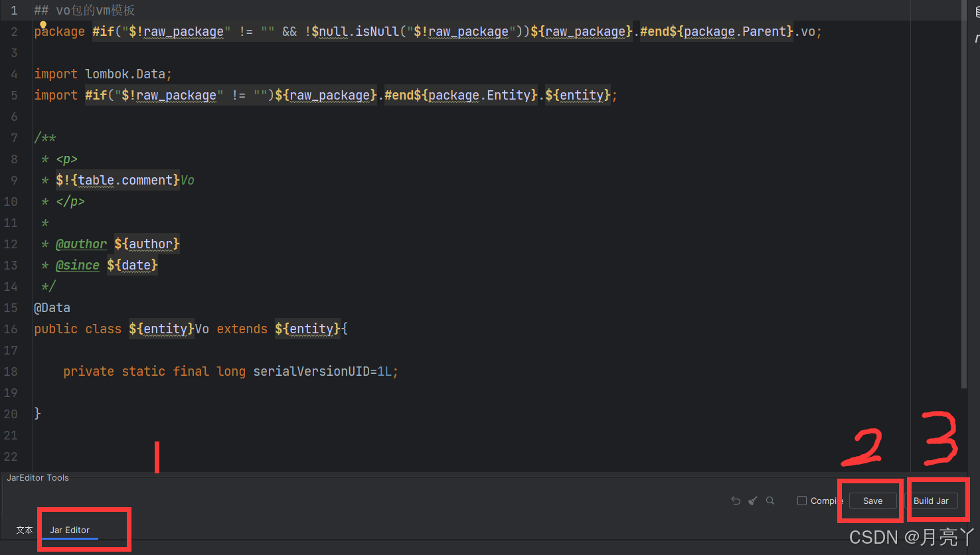Click the ${author} placeholder on line 12

pyautogui.click(x=145, y=244)
